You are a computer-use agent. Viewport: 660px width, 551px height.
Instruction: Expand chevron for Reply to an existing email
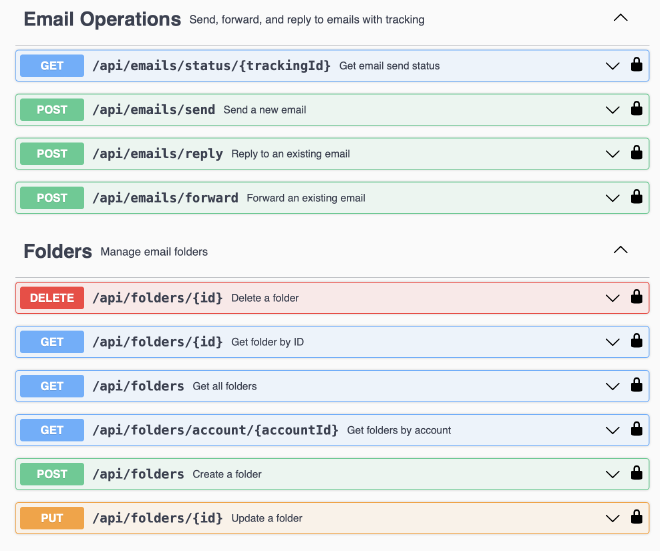click(612, 154)
